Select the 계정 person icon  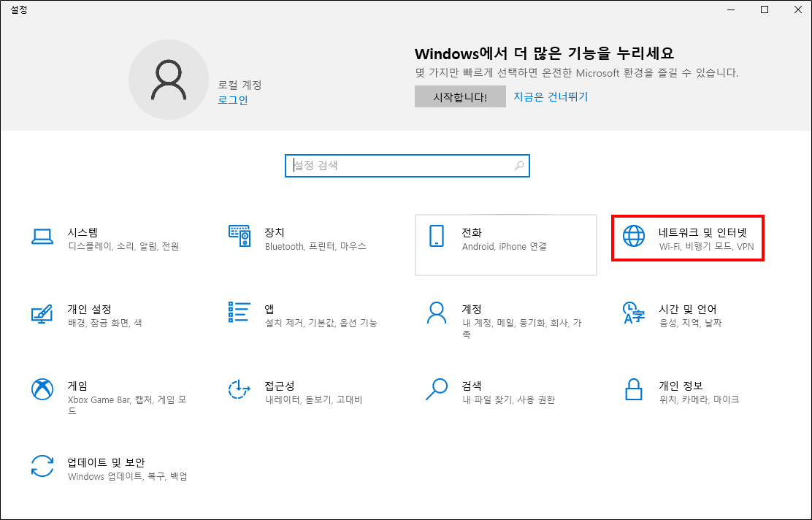click(437, 313)
